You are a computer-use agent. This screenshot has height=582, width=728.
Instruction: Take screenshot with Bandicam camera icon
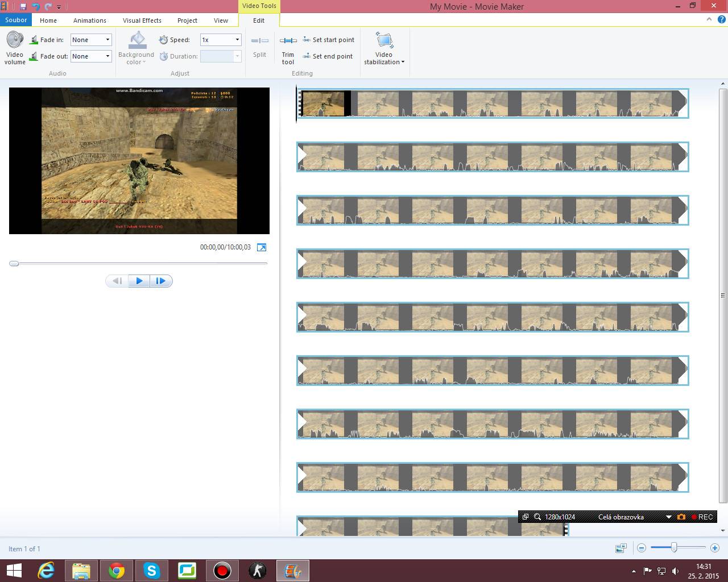(x=681, y=517)
